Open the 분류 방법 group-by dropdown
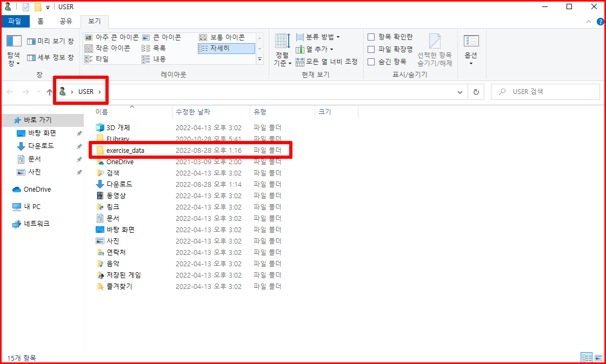This screenshot has height=364, width=606. (x=318, y=37)
